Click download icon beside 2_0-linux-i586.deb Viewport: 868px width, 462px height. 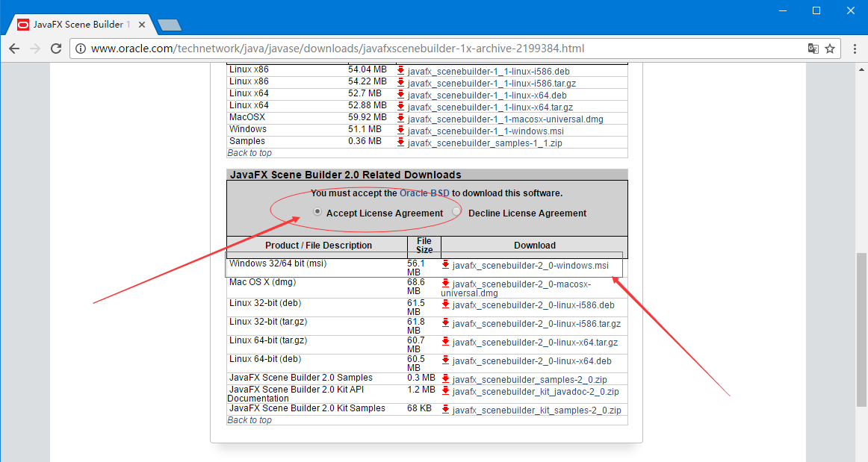[x=446, y=305]
